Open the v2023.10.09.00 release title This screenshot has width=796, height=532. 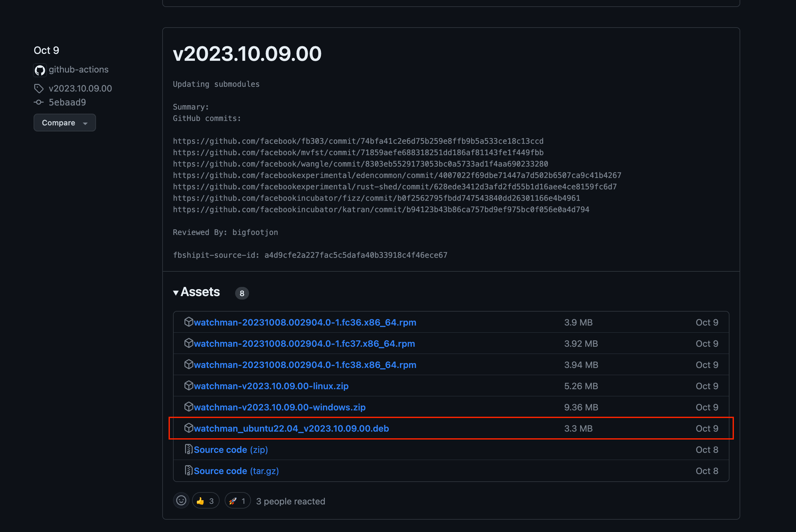point(247,54)
